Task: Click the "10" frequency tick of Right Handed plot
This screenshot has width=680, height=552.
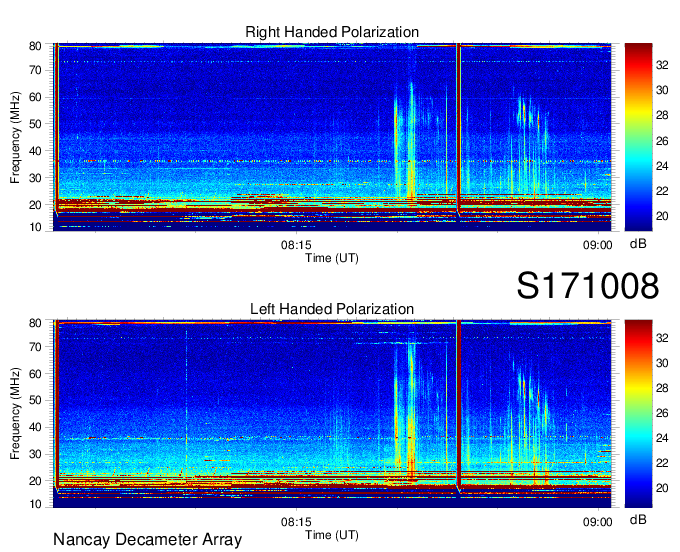Action: (x=35, y=227)
